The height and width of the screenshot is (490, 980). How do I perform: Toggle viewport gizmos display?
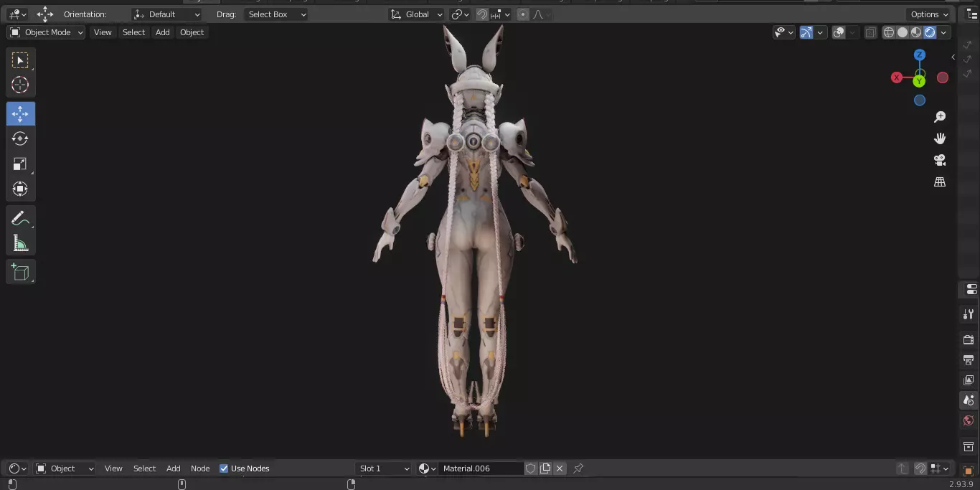tap(806, 32)
